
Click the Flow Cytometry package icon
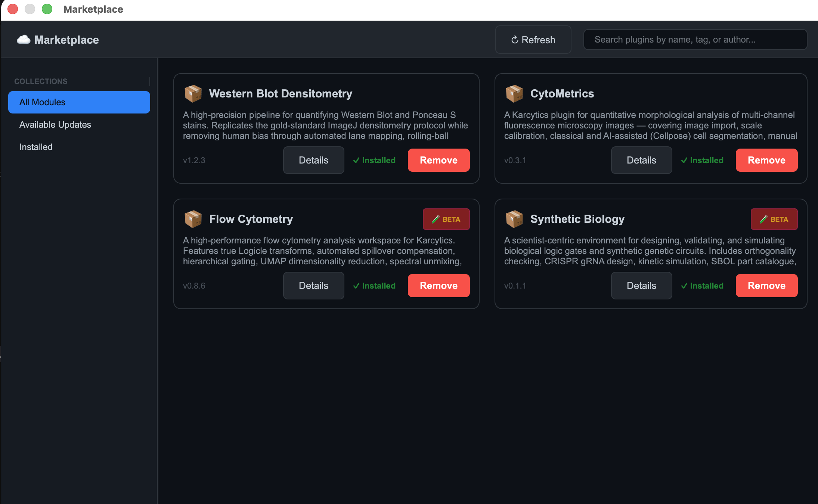(193, 219)
